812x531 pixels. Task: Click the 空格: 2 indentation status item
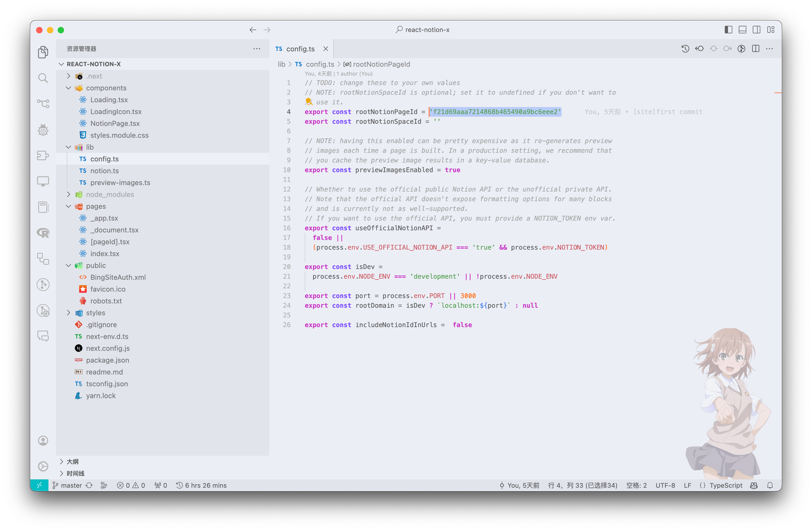(x=636, y=485)
